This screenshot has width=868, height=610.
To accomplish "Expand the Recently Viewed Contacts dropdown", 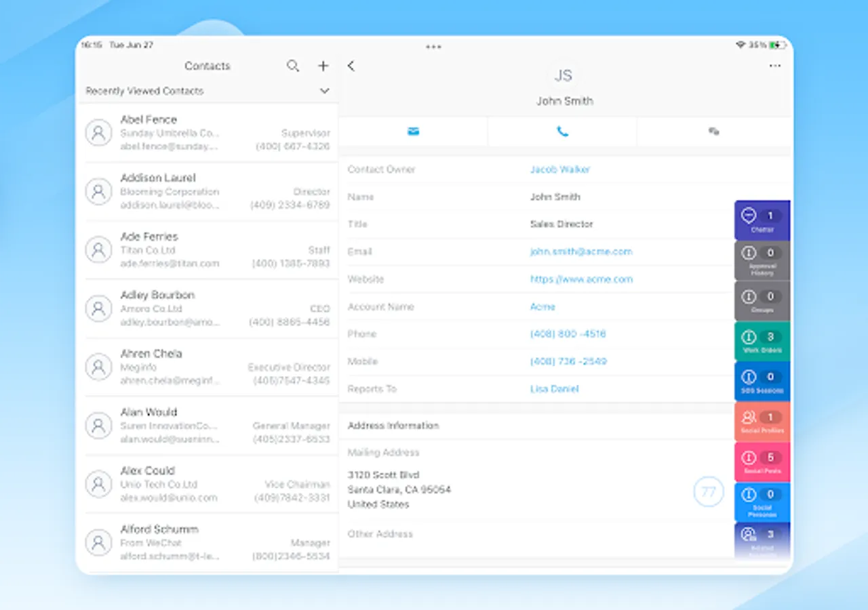I will click(325, 91).
